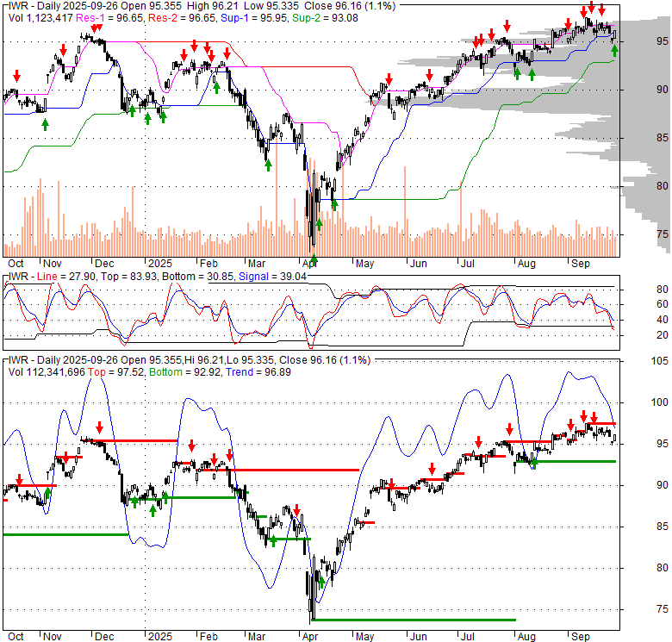Click 'May' on bottom chart time axis
The width and height of the screenshot is (672, 642).
tap(364, 636)
